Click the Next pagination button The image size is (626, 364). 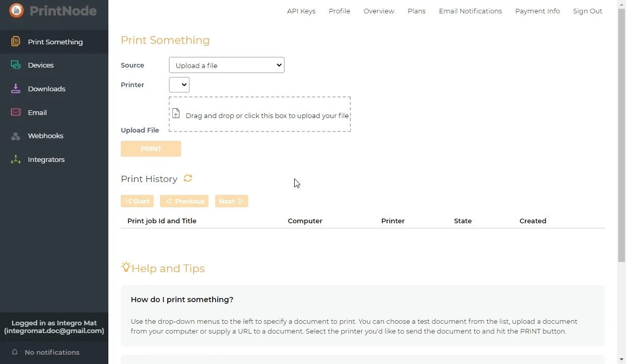tap(231, 201)
